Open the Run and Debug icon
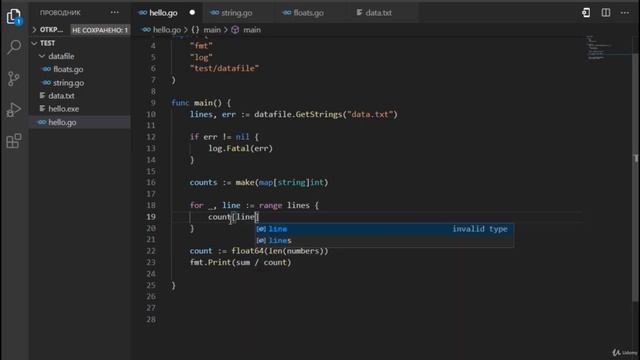Viewport: 640px width, 360px height. tap(14, 110)
